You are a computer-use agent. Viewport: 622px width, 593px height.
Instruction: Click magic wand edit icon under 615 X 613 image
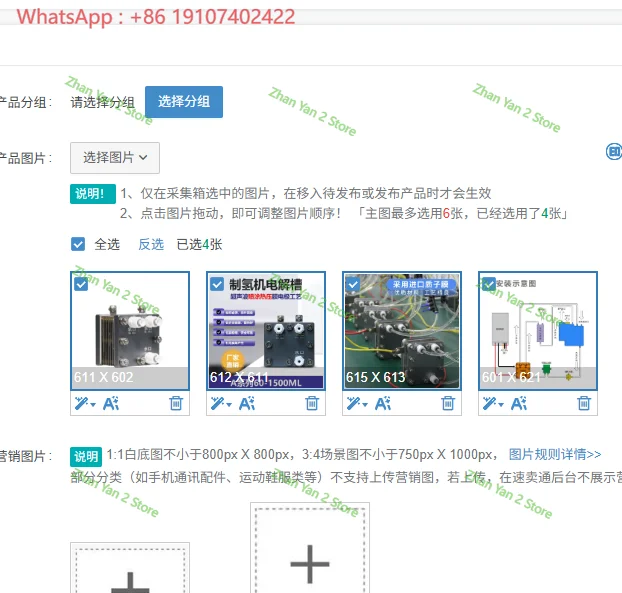[354, 404]
